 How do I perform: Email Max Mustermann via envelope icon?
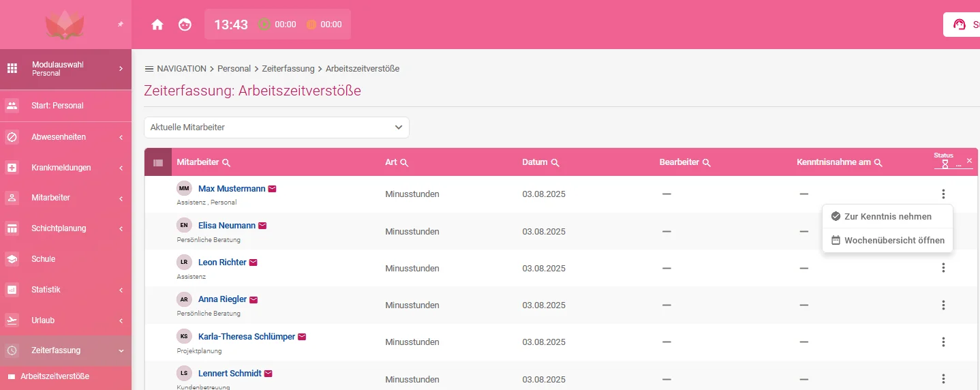point(273,189)
